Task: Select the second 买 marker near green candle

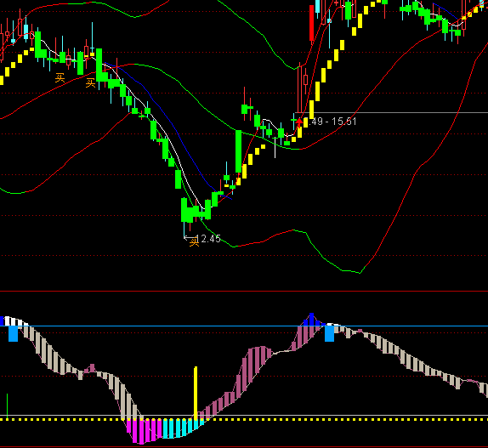Action: [x=90, y=83]
